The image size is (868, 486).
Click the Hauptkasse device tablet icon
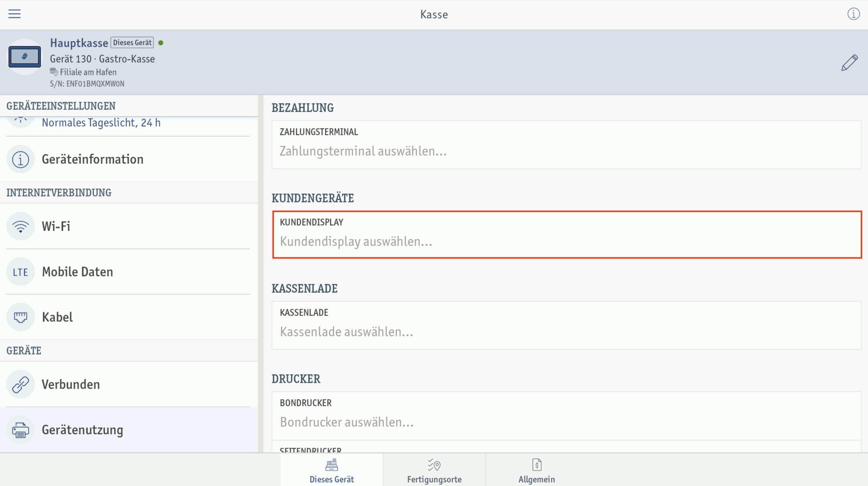(x=25, y=57)
